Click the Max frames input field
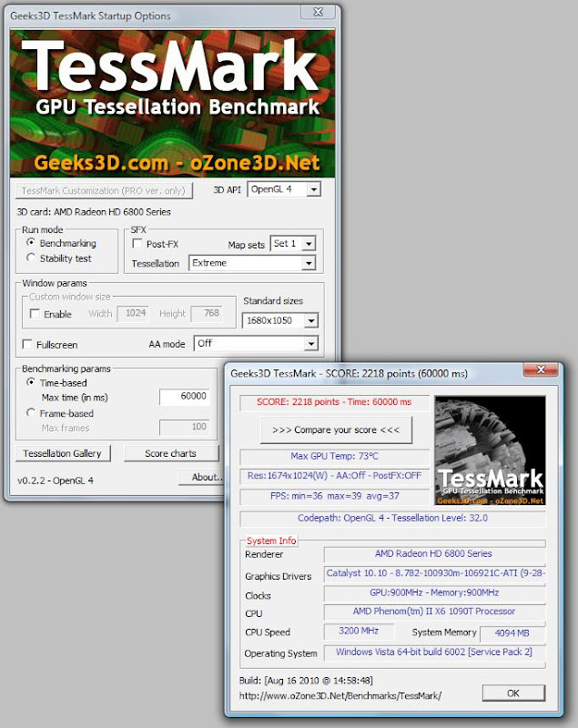The image size is (578, 728). (184, 427)
